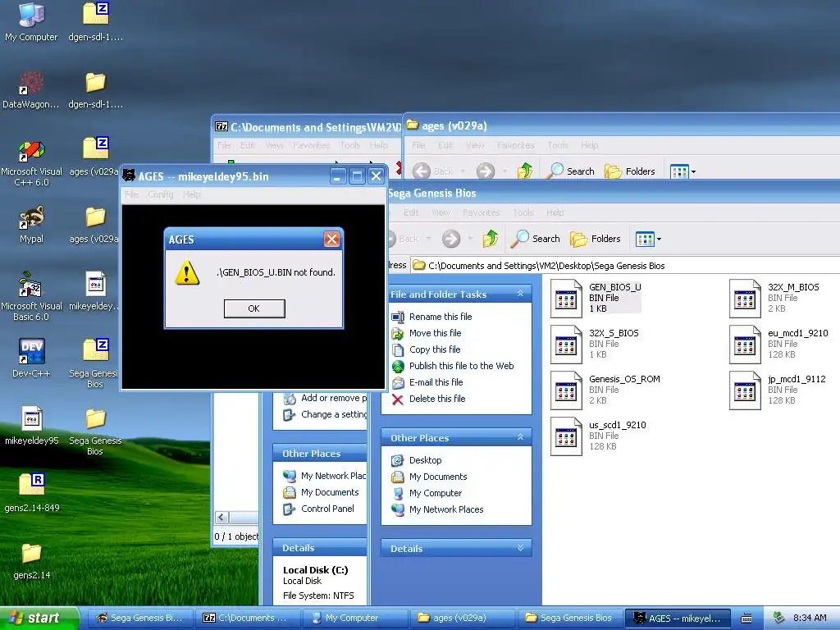
Task: Collapse Other Places panel in Sega Genesis Bios window
Action: (x=520, y=437)
